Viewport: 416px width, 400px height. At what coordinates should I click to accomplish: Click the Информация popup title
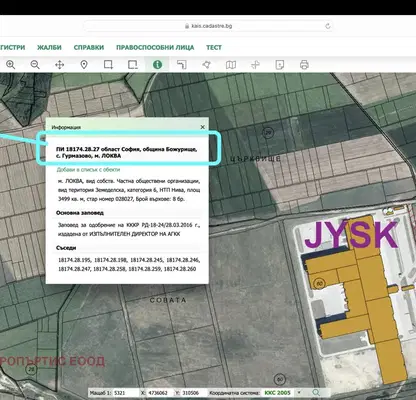click(66, 127)
